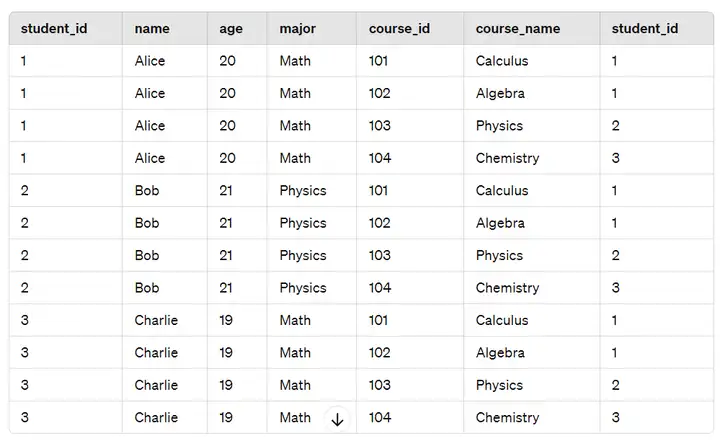Select the major column header
720x441 pixels.
(298, 29)
